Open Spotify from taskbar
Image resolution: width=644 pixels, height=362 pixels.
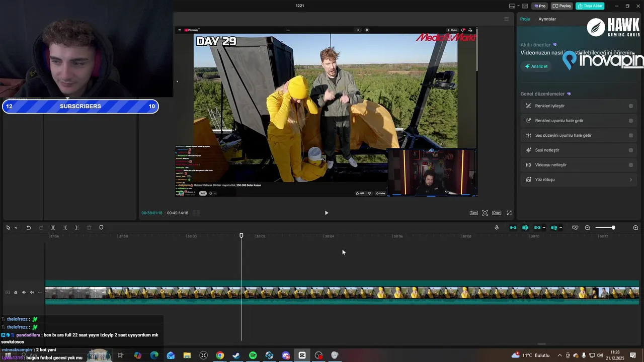click(x=253, y=355)
